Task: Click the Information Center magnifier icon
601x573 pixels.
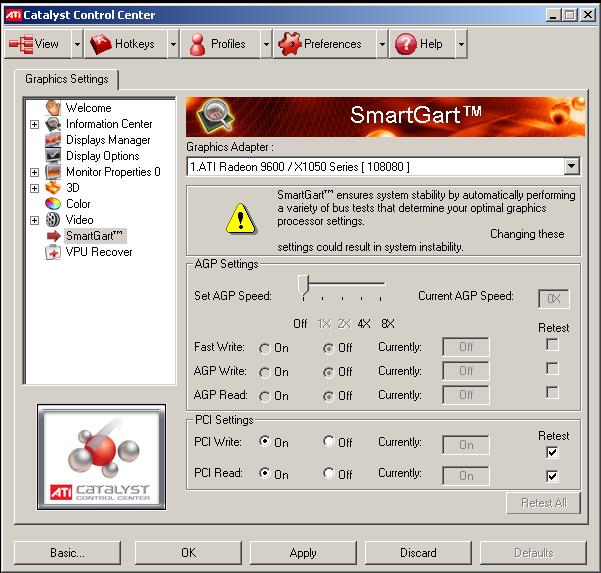Action: [53, 124]
